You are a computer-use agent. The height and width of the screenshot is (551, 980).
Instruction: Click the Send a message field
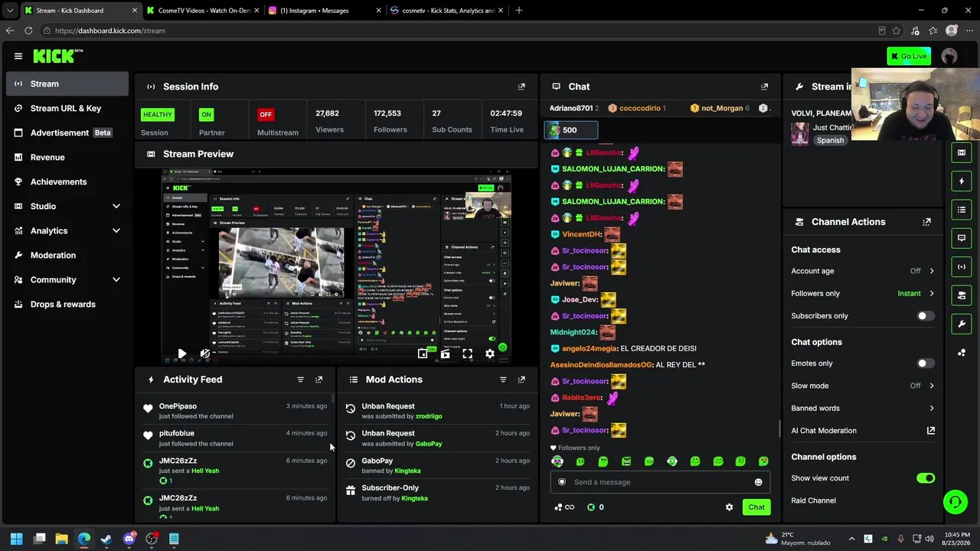pos(660,482)
